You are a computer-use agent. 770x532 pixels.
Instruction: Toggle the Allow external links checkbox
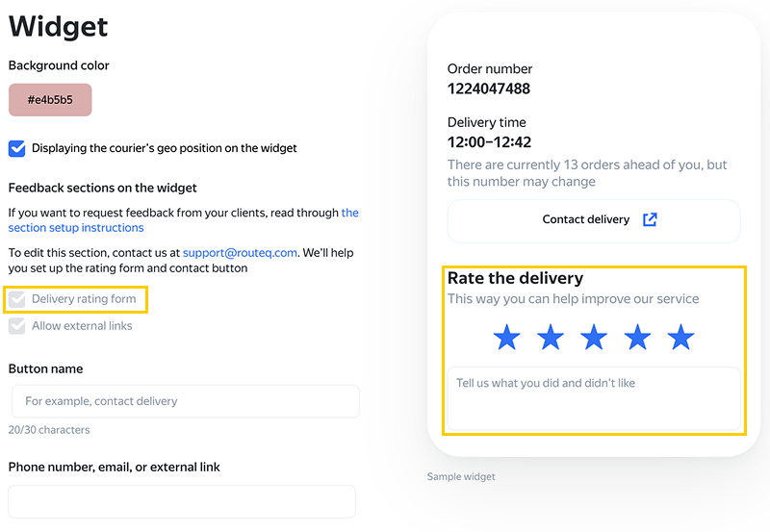pos(17,326)
